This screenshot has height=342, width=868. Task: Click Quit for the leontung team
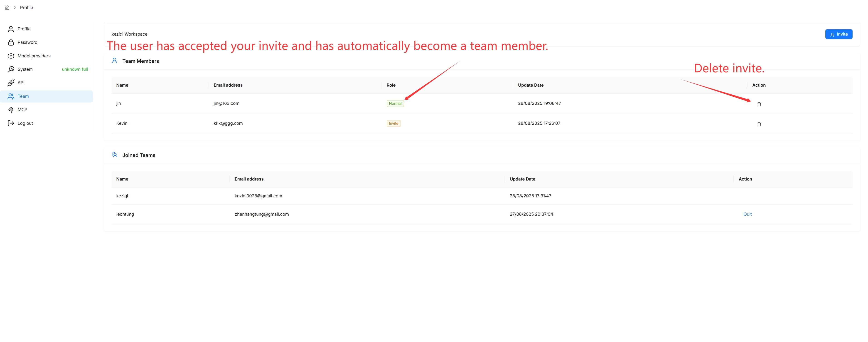coord(747,214)
